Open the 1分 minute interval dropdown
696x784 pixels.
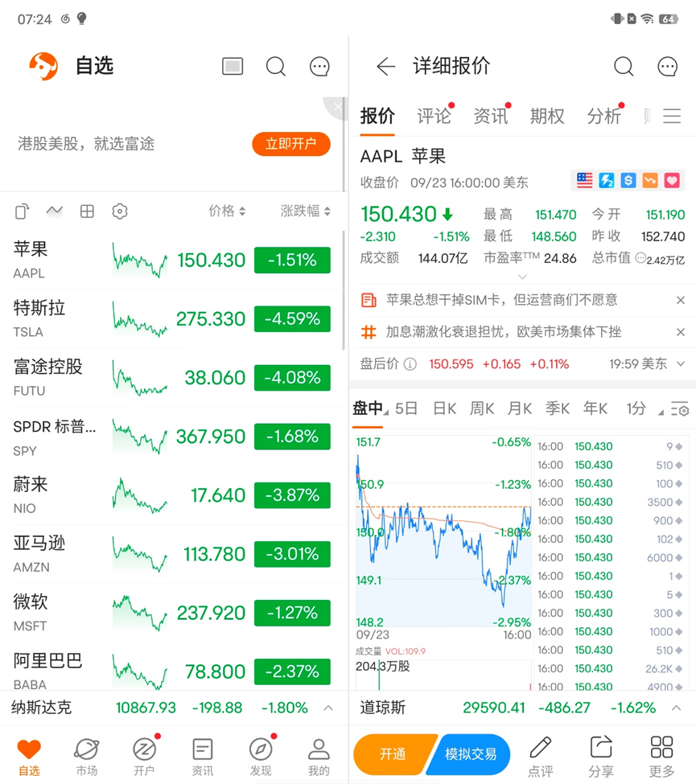pos(645,408)
